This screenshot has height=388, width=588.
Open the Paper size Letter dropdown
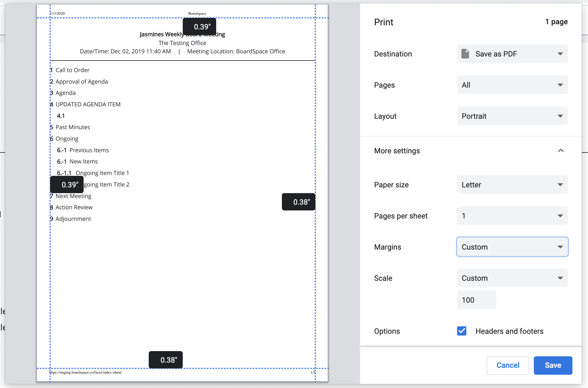(512, 184)
